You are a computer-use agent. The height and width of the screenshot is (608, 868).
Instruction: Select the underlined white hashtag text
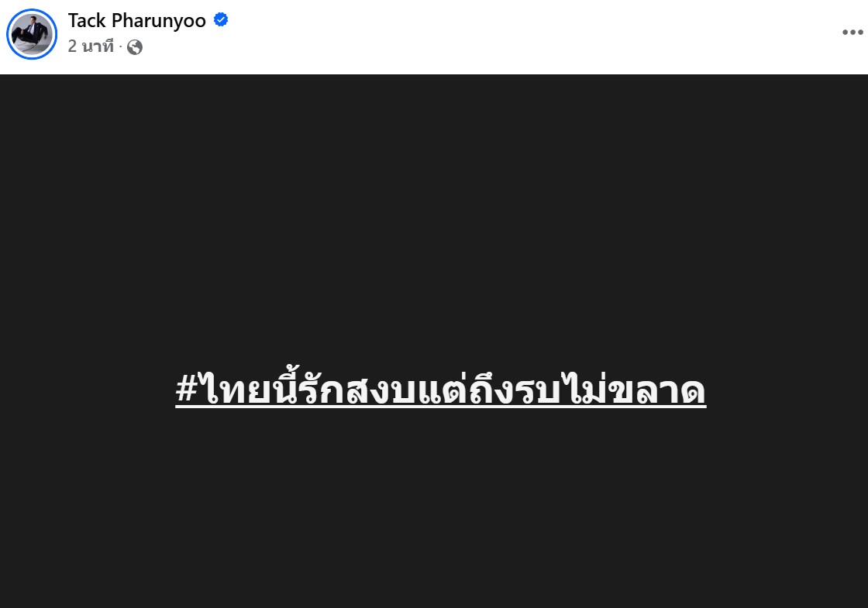441,389
